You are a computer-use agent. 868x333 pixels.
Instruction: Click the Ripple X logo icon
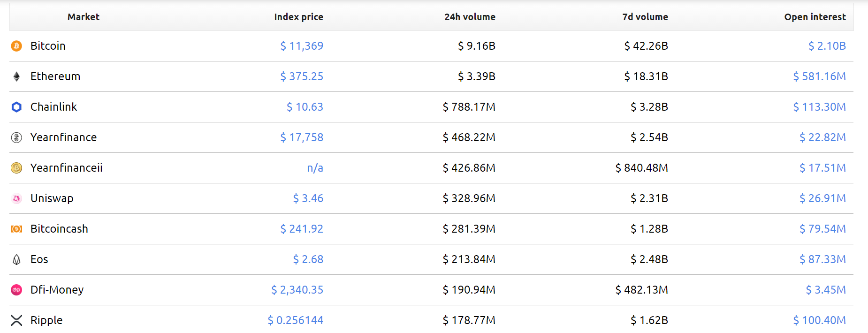click(16, 320)
